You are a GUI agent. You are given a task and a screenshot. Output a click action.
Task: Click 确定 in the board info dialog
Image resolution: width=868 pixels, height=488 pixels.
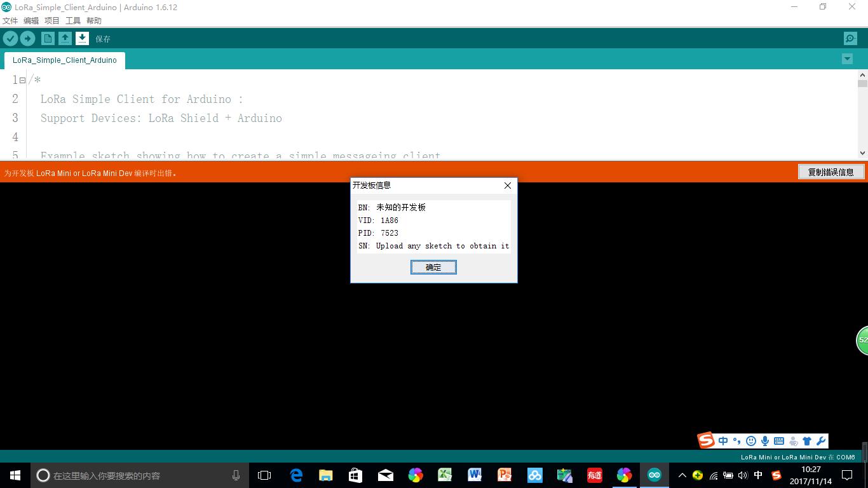coord(433,268)
